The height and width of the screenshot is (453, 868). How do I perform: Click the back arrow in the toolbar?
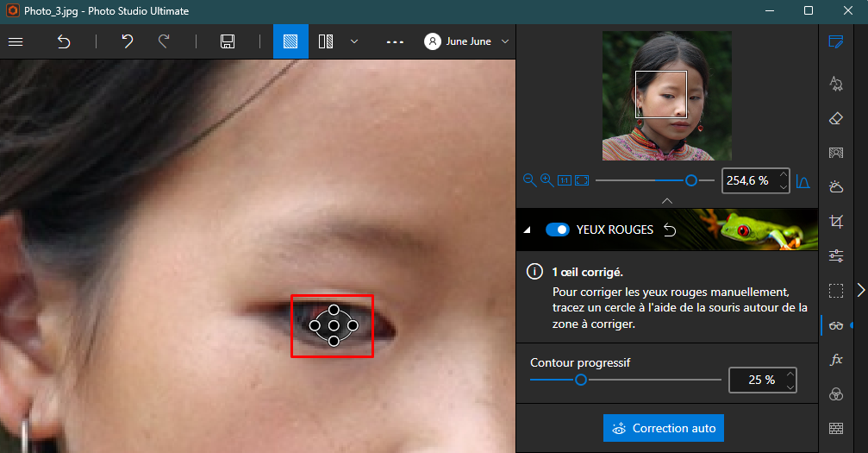tap(64, 41)
